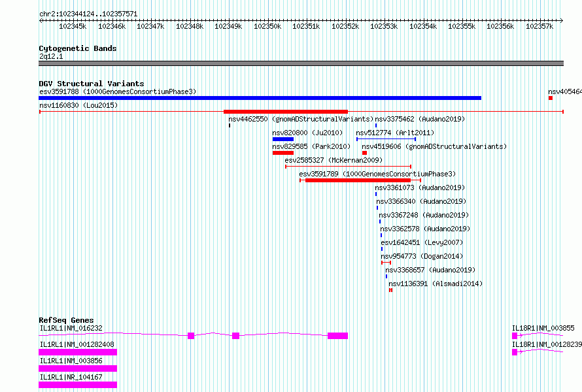Click the red nsv4519606 variant square
Viewport: 582px width, 392px height.
[364, 153]
